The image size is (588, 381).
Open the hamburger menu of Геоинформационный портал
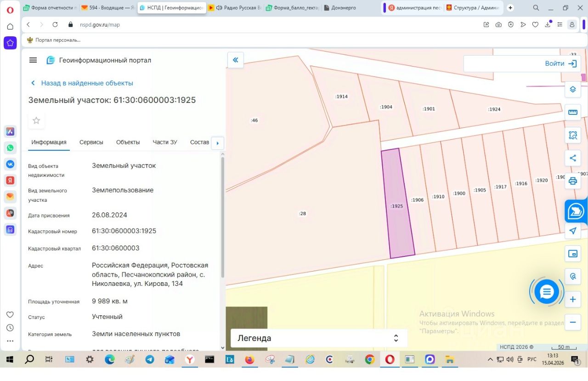click(x=33, y=60)
